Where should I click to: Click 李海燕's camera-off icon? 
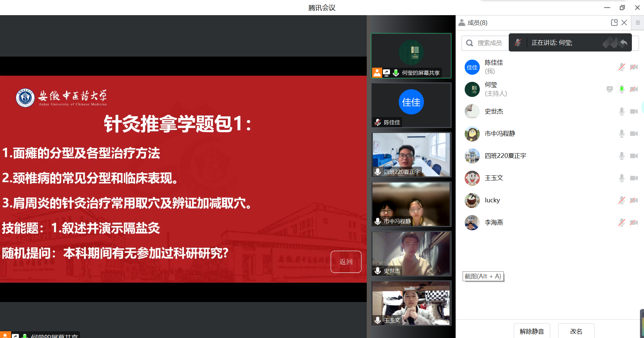pos(634,223)
